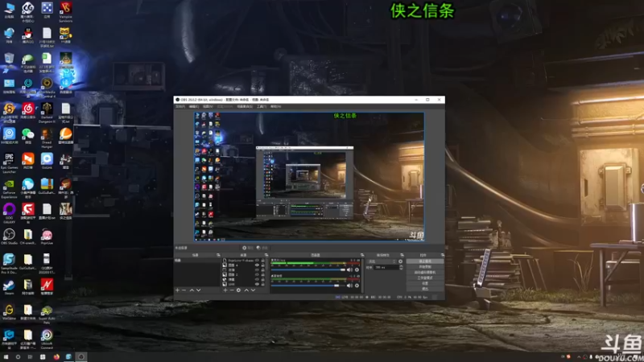Open the Tools menu in OBS
The width and height of the screenshot is (644, 362).
(x=262, y=107)
